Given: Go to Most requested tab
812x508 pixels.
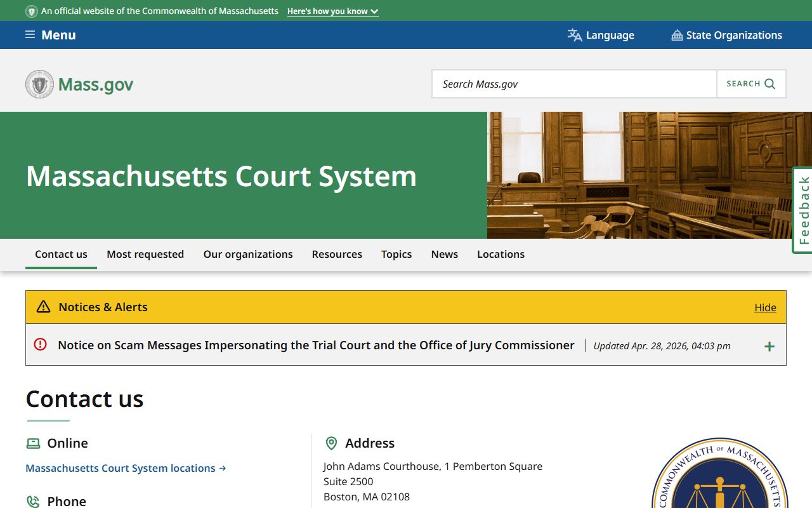Looking at the screenshot, I should pos(145,254).
